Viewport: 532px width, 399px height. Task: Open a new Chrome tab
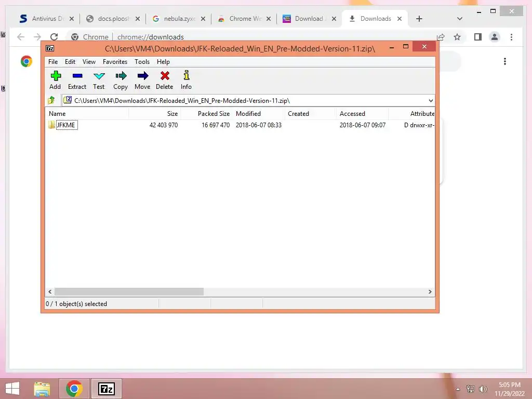point(419,19)
